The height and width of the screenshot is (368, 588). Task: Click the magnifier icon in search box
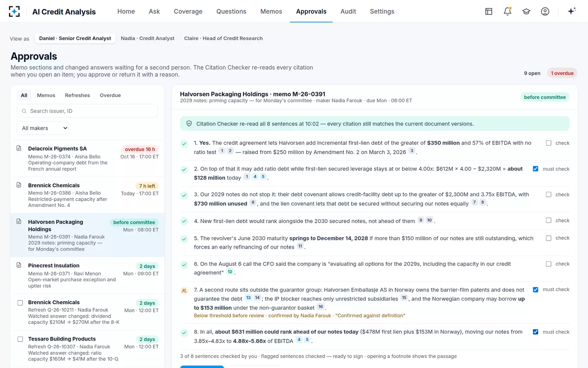(x=24, y=111)
